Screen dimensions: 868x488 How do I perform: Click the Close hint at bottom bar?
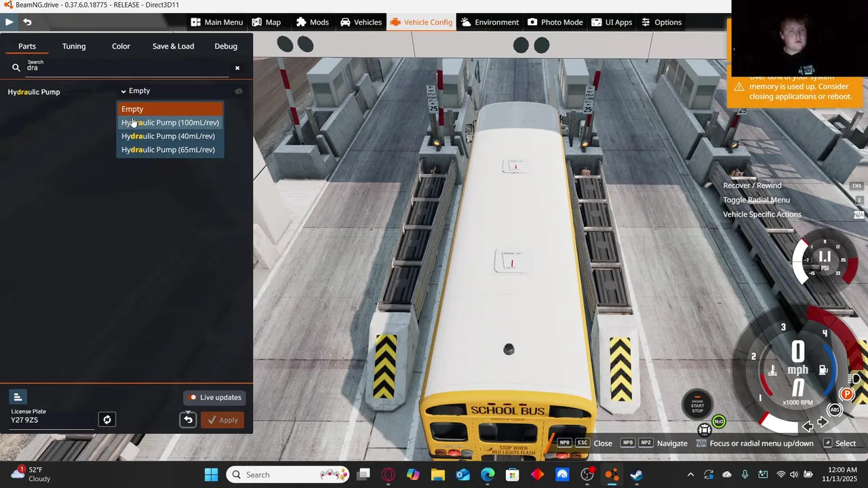[x=603, y=443]
